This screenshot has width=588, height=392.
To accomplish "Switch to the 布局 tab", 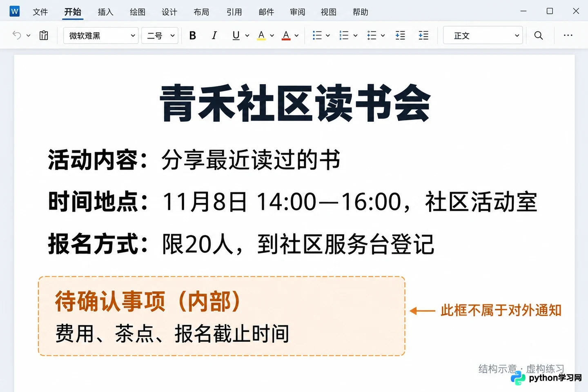I will tap(201, 12).
